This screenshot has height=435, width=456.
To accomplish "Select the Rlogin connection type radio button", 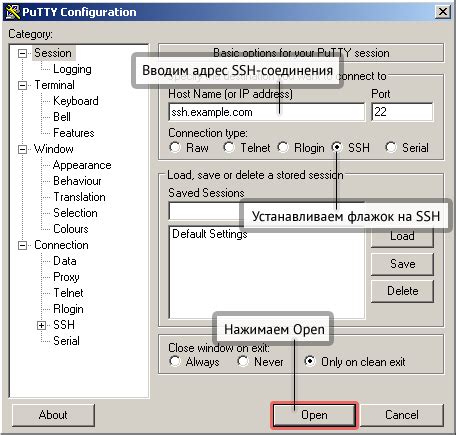I will [283, 147].
